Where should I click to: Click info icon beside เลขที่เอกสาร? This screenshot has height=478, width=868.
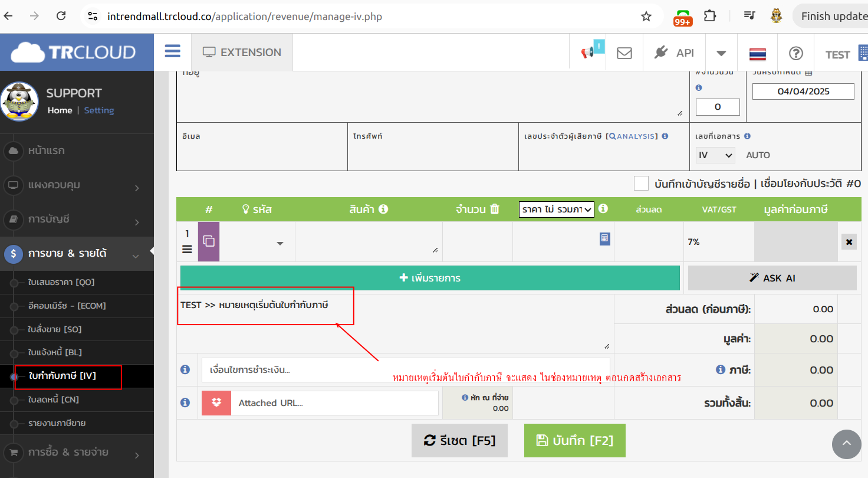[x=747, y=136]
